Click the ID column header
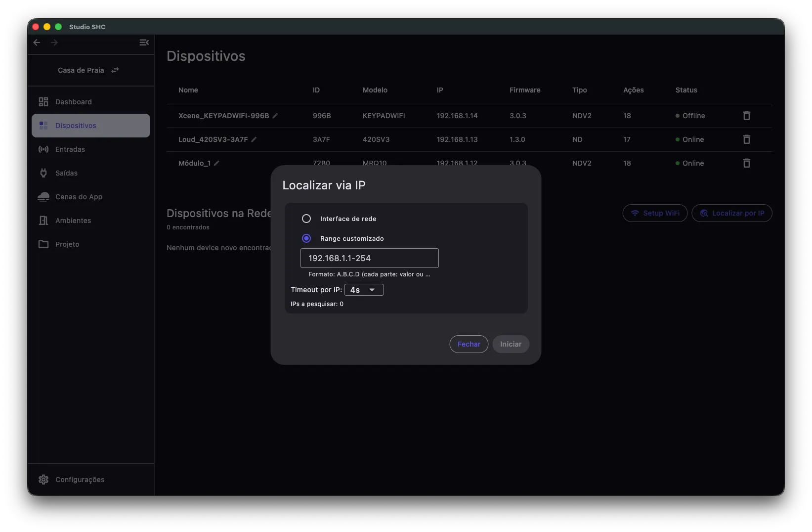 [x=316, y=90]
